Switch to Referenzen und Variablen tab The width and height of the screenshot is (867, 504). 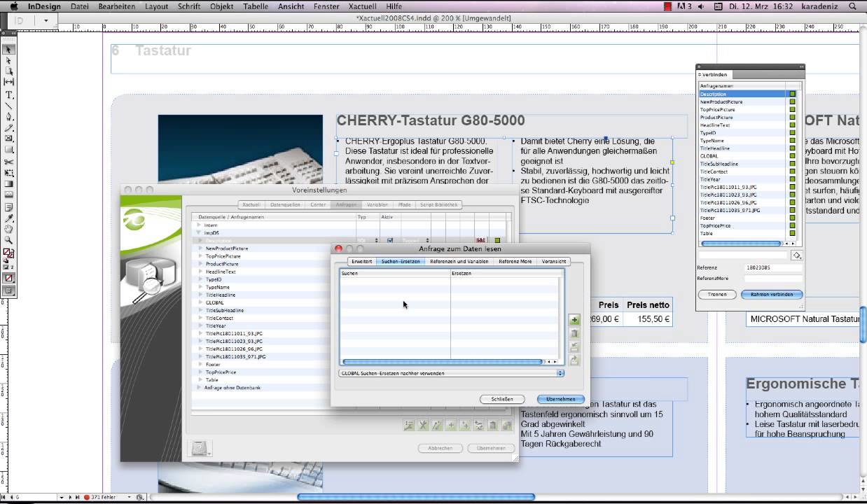(459, 261)
